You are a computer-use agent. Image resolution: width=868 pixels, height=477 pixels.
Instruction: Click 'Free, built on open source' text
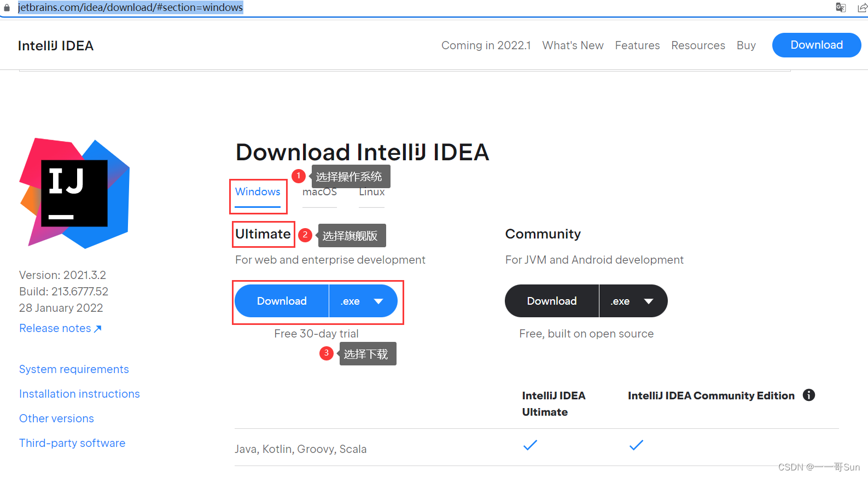(x=586, y=334)
